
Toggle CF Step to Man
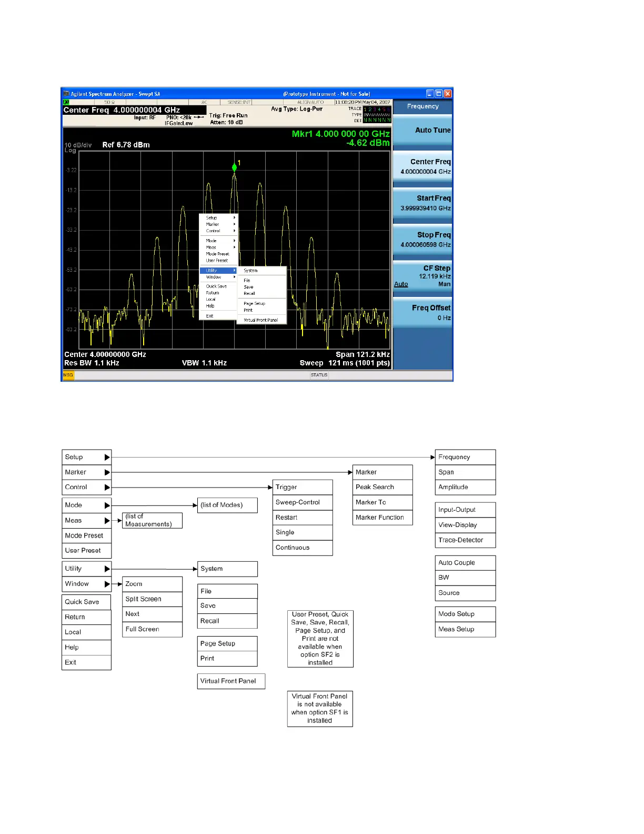pos(444,284)
